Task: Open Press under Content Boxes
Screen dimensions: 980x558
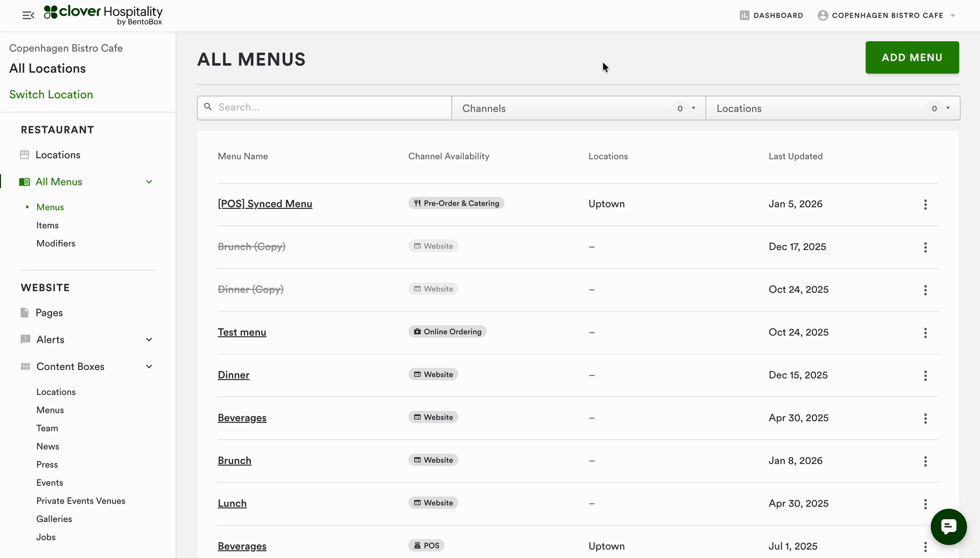Action: pos(47,464)
